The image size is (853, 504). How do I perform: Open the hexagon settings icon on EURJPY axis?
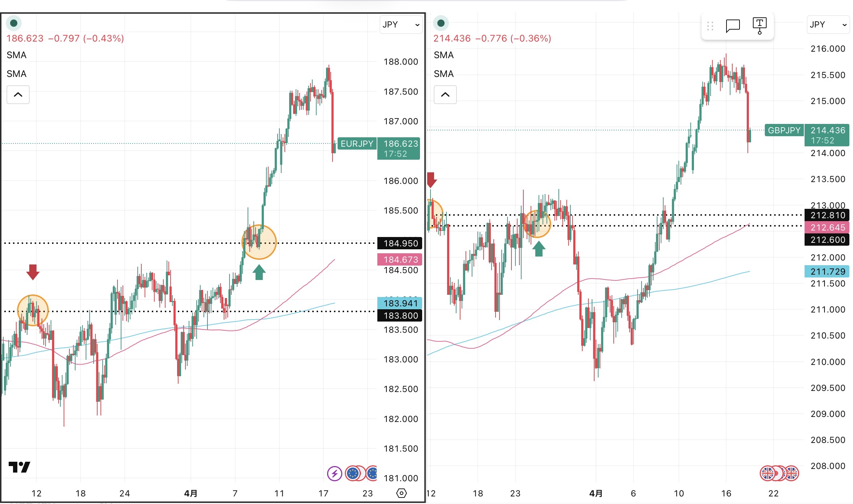click(x=401, y=493)
